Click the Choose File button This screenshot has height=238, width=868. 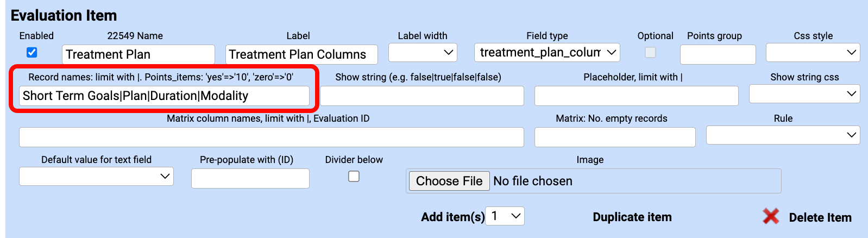coord(449,181)
